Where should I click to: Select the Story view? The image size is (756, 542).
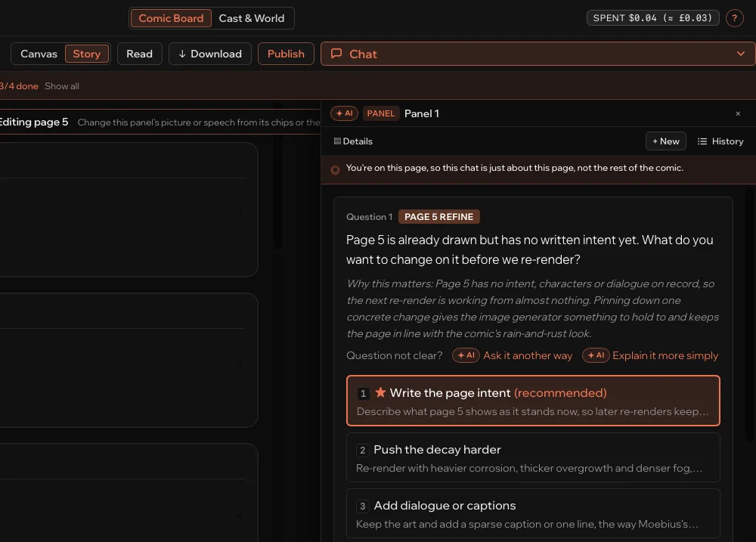tap(86, 54)
